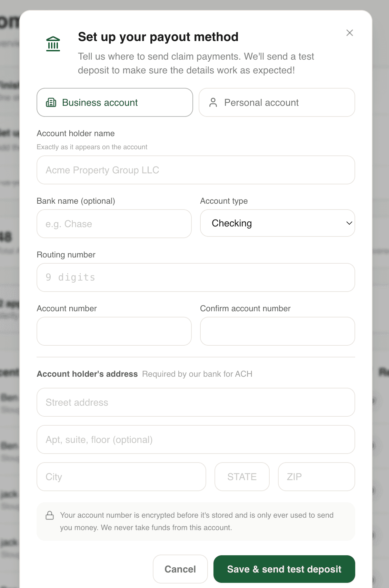Image resolution: width=389 pixels, height=588 pixels.
Task: Switch to Personal account option
Action: (x=277, y=102)
